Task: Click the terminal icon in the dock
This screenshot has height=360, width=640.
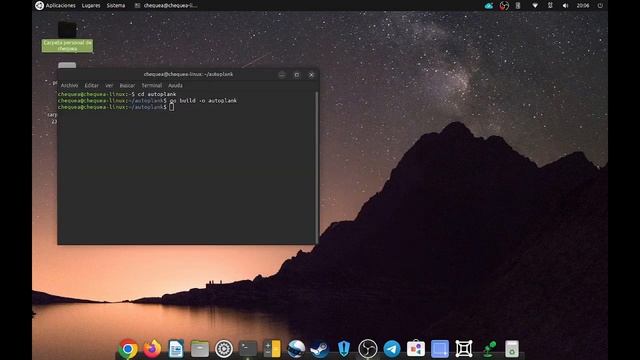Action: coord(248,349)
